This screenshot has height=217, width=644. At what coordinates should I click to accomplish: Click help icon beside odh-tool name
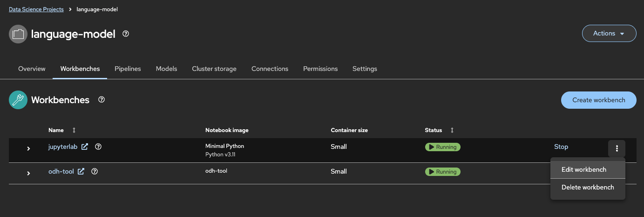pyautogui.click(x=95, y=171)
